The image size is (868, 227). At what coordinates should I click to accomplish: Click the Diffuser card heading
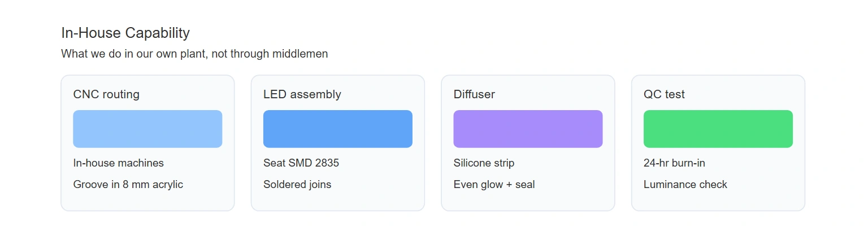[x=474, y=94]
